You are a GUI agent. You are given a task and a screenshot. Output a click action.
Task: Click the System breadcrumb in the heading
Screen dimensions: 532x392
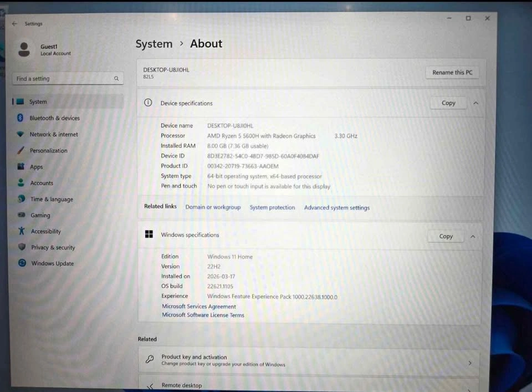pos(154,44)
